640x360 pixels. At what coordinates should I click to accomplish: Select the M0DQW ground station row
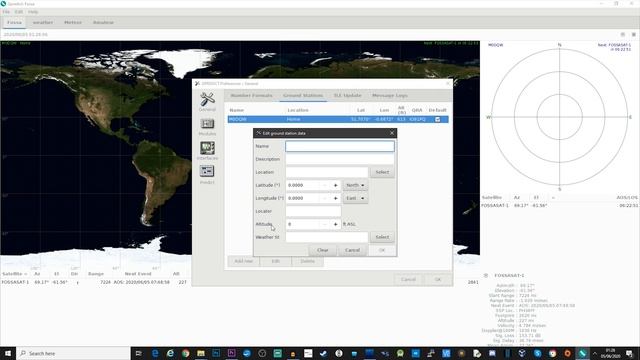tap(338, 119)
